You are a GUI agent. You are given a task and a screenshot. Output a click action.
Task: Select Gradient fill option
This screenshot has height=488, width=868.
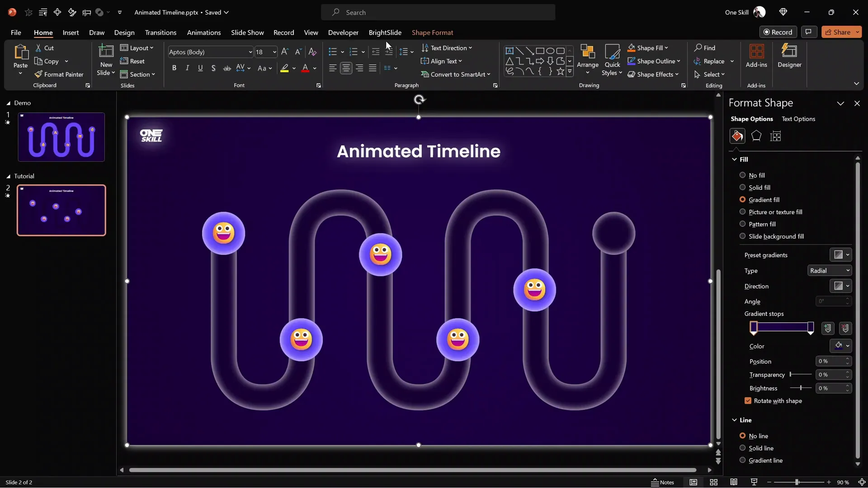759,200
